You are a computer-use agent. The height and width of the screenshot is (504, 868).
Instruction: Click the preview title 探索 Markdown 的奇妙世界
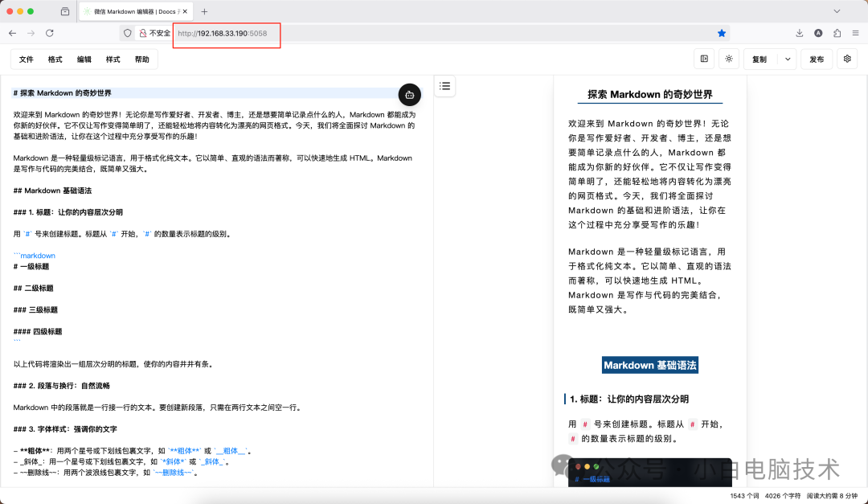tap(650, 94)
